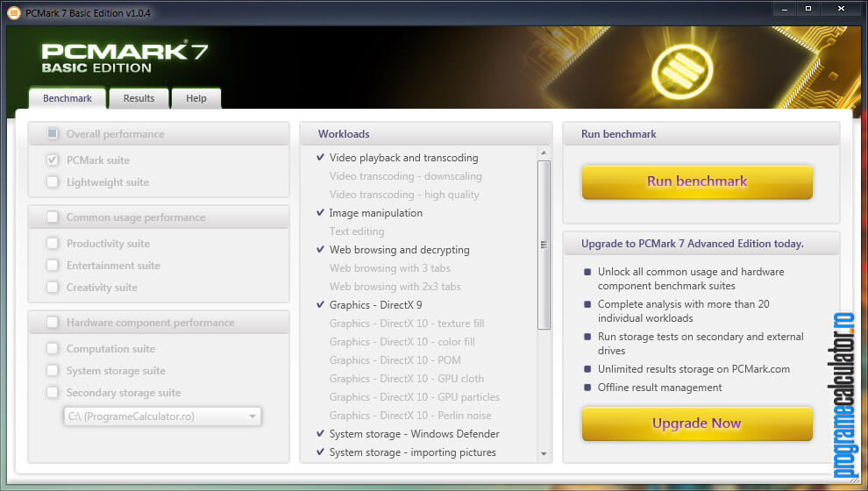Select Web browsing with 3 tabs
Image resolution: width=868 pixels, height=491 pixels.
point(389,268)
